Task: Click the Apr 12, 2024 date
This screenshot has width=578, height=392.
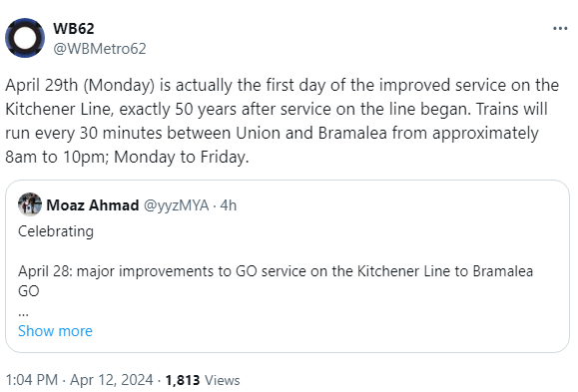Action: (112, 380)
